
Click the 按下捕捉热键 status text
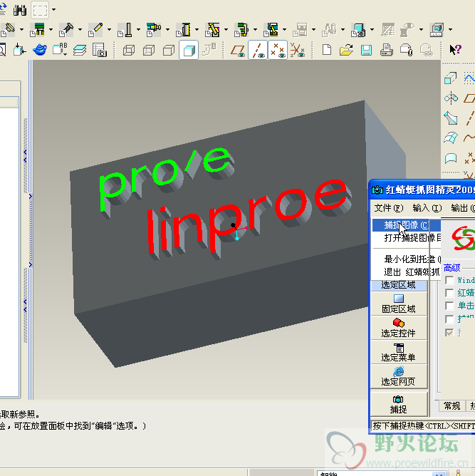tap(424, 426)
